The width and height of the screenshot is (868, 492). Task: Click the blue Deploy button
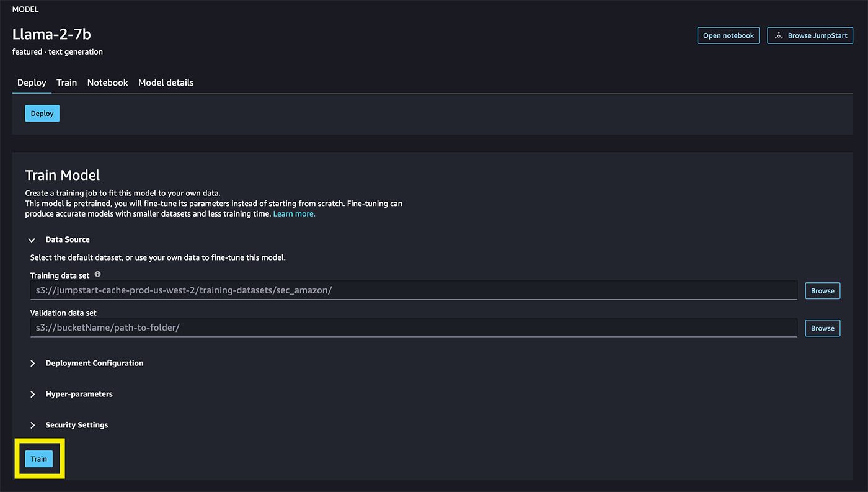tap(42, 114)
